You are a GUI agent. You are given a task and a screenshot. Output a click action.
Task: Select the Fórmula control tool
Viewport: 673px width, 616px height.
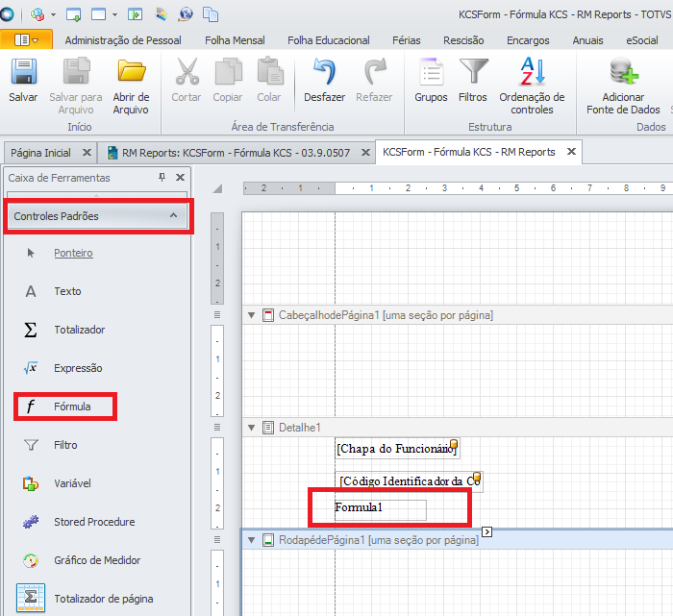(72, 407)
